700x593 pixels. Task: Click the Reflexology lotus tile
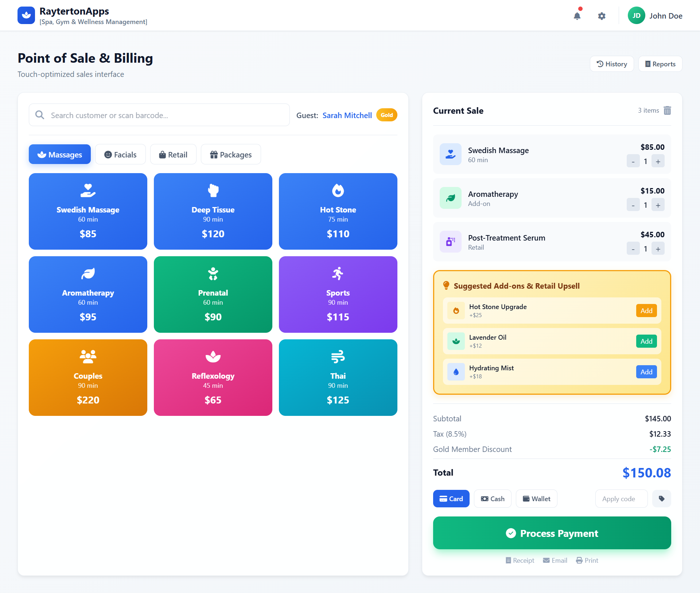pyautogui.click(x=213, y=378)
